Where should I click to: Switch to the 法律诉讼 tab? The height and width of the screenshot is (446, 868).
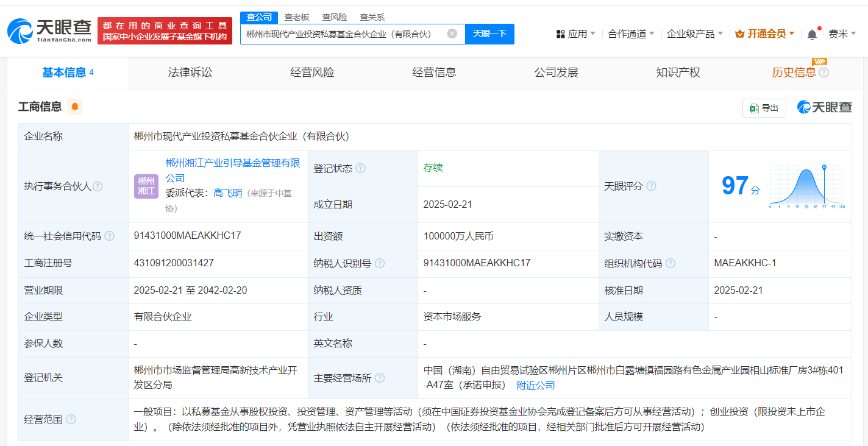(x=190, y=73)
